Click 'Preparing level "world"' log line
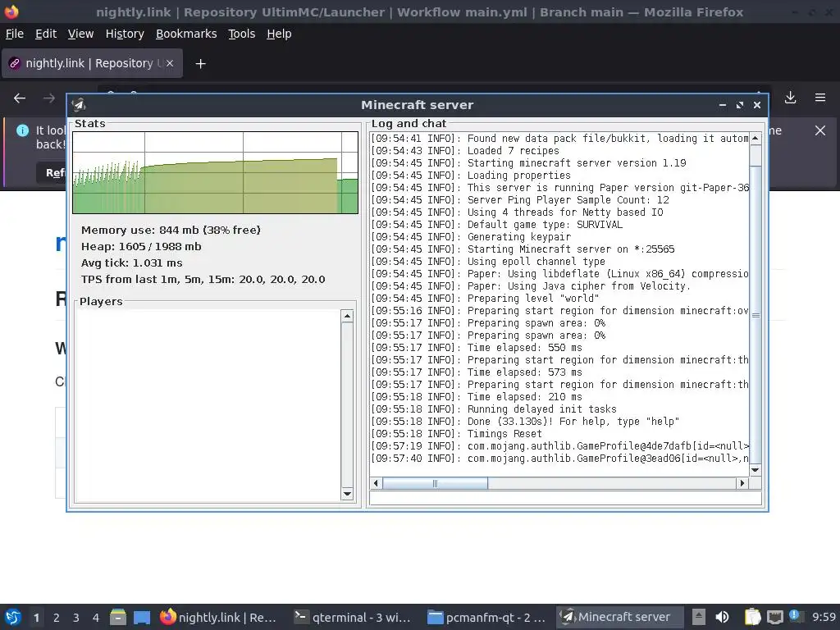Screen dimensions: 840x630 click(x=486, y=299)
